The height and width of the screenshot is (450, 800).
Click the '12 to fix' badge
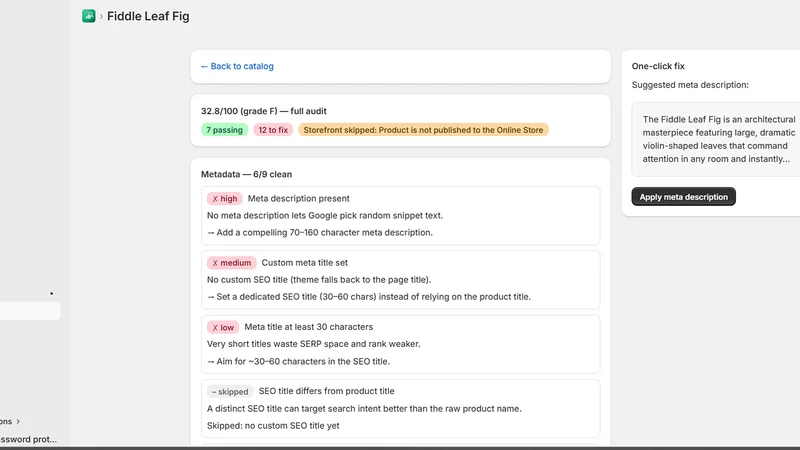(273, 130)
